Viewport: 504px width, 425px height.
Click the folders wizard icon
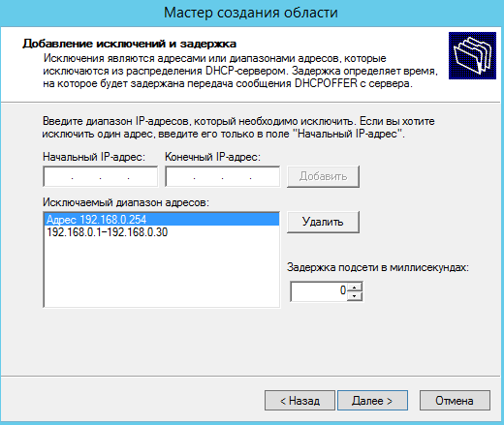pyautogui.click(x=472, y=55)
